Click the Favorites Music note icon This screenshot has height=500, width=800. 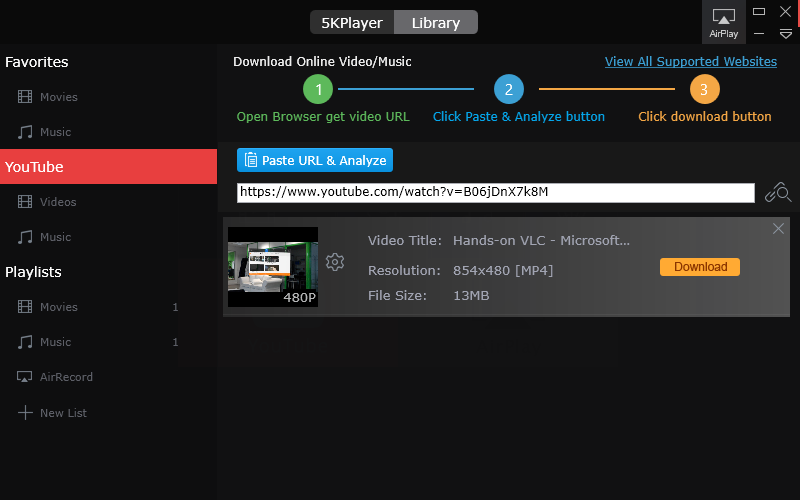(x=24, y=132)
